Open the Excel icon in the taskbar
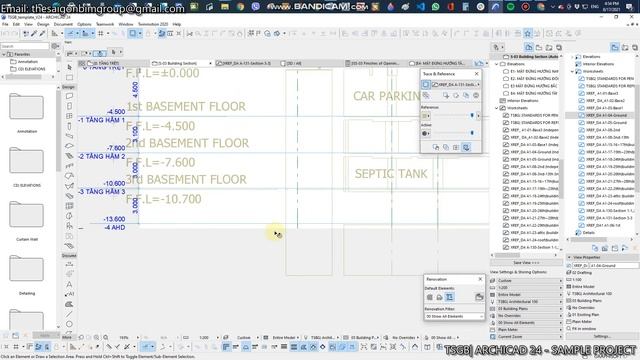The width and height of the screenshot is (640, 360). 194,7
